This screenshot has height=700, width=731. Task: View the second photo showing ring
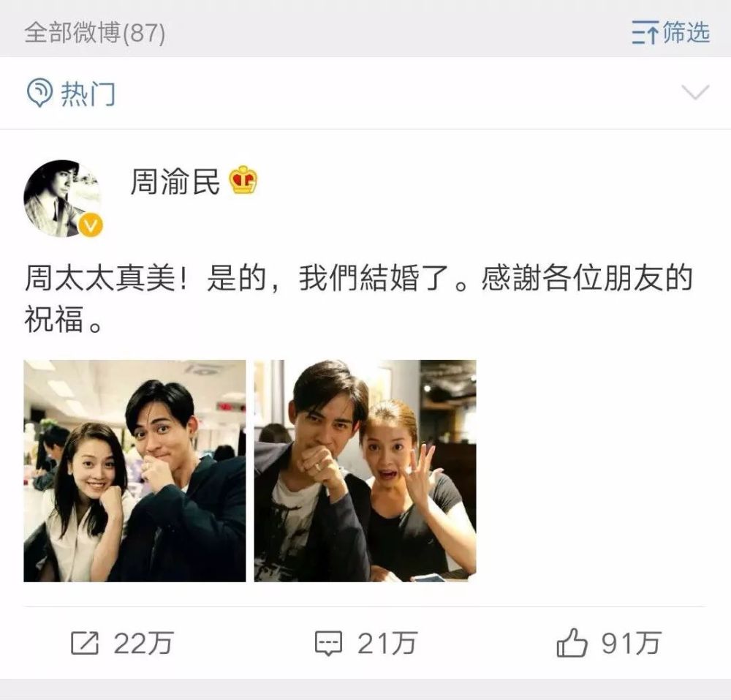pyautogui.click(x=365, y=470)
